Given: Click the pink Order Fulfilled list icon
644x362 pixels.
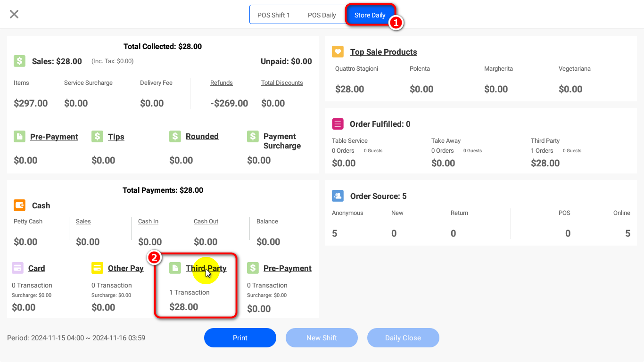Looking at the screenshot, I should 338,123.
